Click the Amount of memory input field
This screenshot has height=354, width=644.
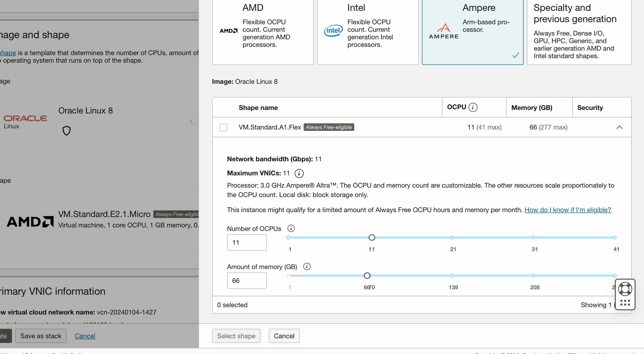(x=247, y=281)
